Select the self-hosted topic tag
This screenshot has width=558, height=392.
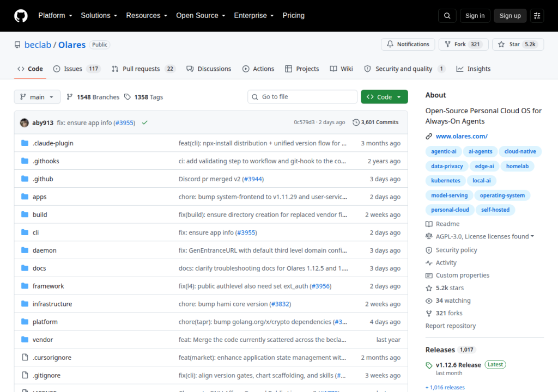pyautogui.click(x=495, y=210)
